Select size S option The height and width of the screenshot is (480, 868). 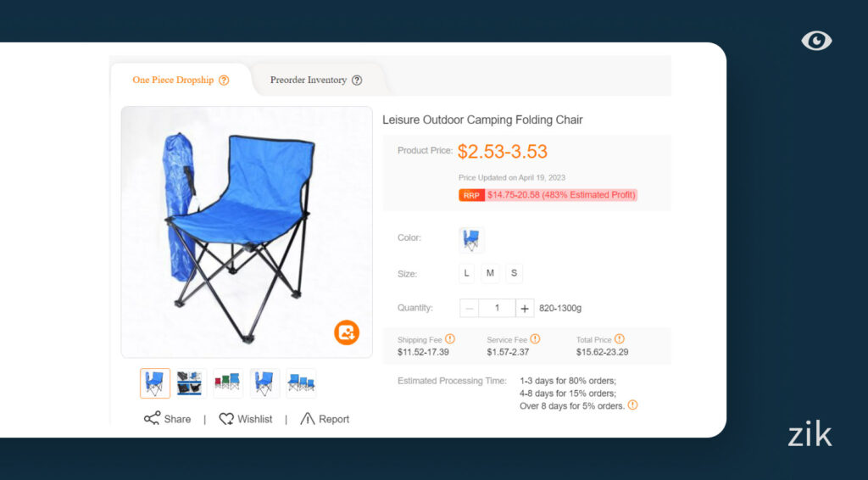coord(515,273)
